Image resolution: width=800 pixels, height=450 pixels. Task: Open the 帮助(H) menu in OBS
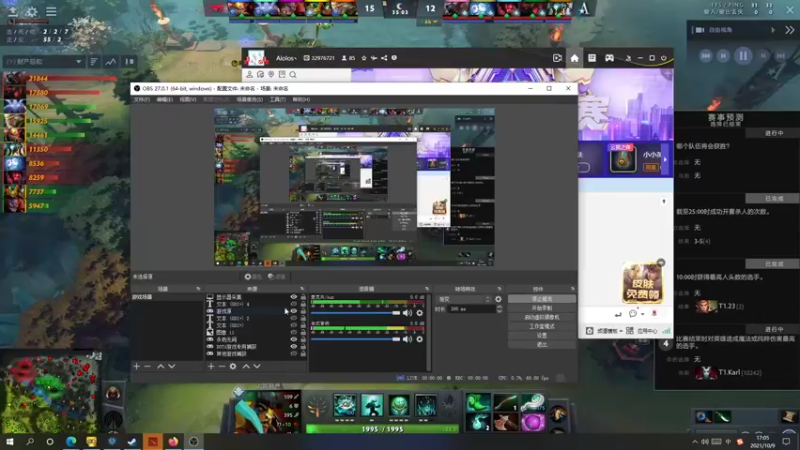tap(301, 99)
